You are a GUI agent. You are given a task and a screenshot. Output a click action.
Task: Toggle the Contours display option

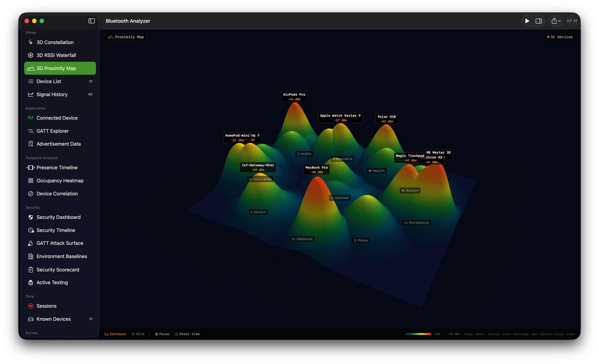(115, 334)
